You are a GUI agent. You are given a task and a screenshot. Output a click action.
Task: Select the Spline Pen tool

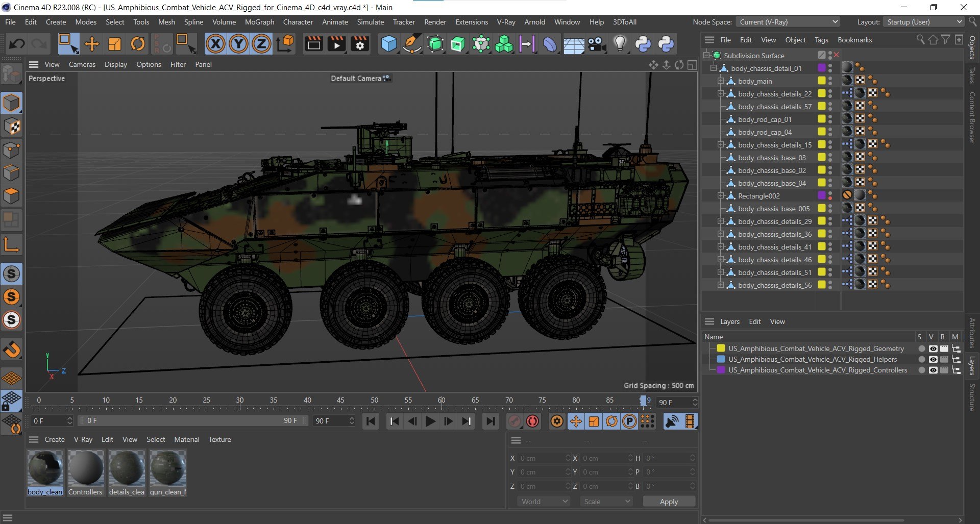(411, 44)
